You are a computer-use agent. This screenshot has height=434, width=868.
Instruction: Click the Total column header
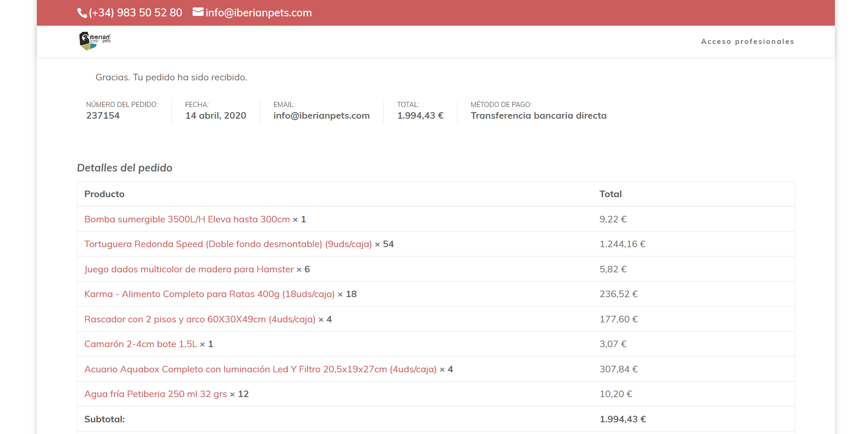(x=611, y=194)
